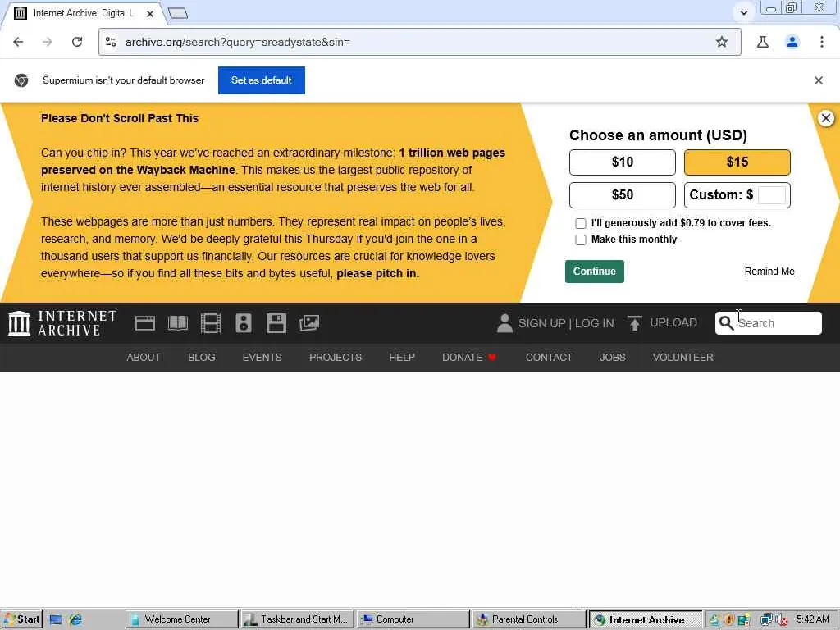Open the Video film strip icon
Screen dimensions: 840x630
pyautogui.click(x=211, y=323)
